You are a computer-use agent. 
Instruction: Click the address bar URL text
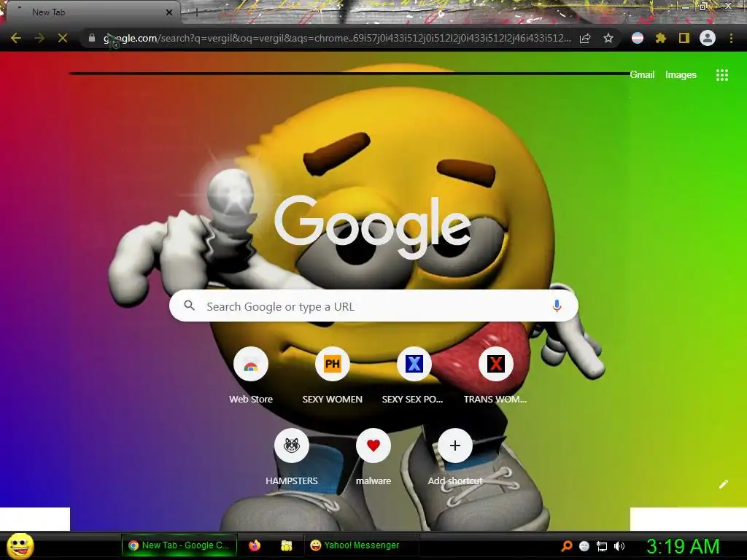pos(337,38)
